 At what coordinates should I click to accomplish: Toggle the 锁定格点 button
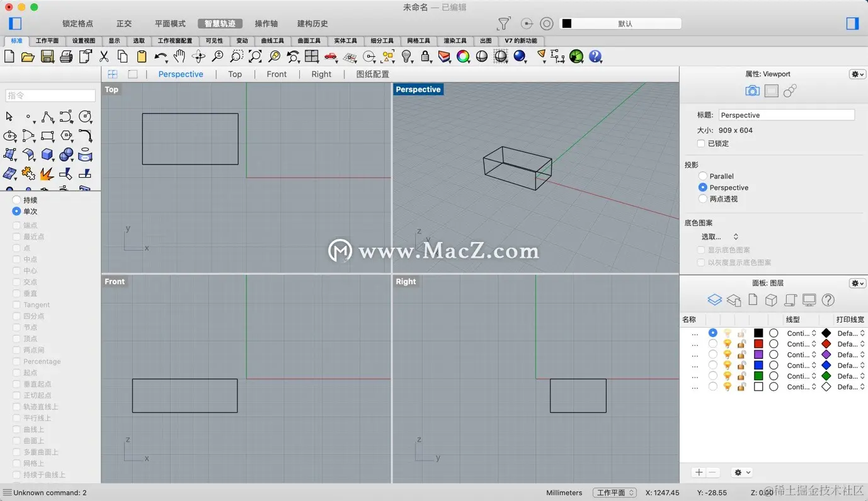pos(77,23)
